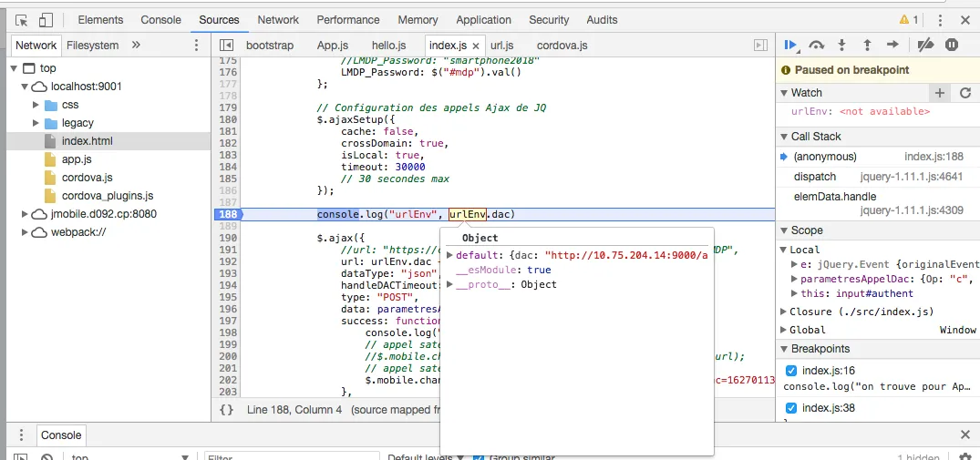Image resolution: width=980 pixels, height=460 pixels.
Task: Open the navigator pane three-dot menu
Action: pos(196,45)
